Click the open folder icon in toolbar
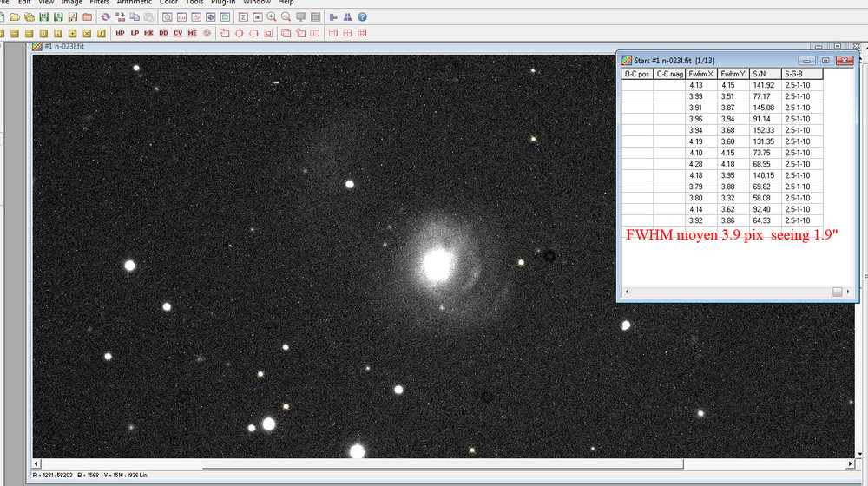The image size is (868, 486). (x=15, y=17)
